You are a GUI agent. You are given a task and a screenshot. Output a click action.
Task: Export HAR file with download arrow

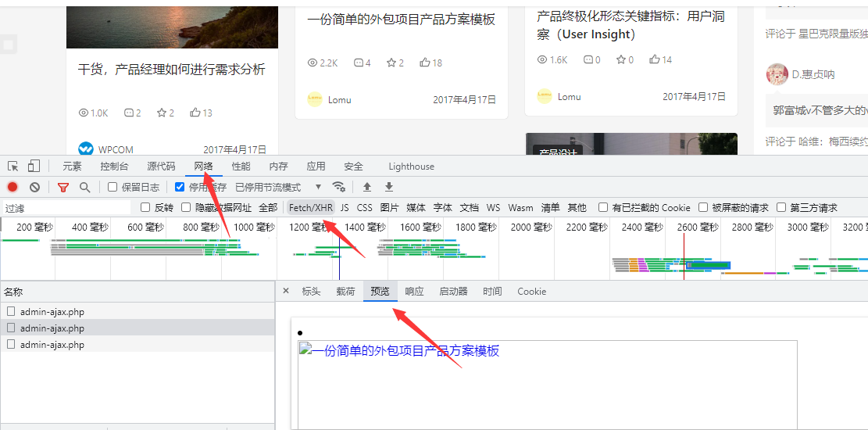[x=389, y=187]
